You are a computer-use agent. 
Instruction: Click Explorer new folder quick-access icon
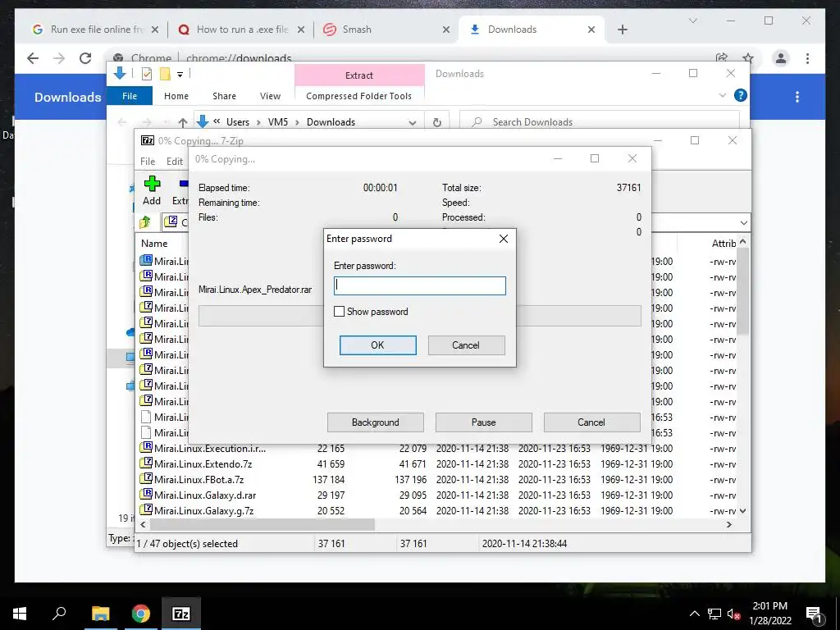coord(165,74)
